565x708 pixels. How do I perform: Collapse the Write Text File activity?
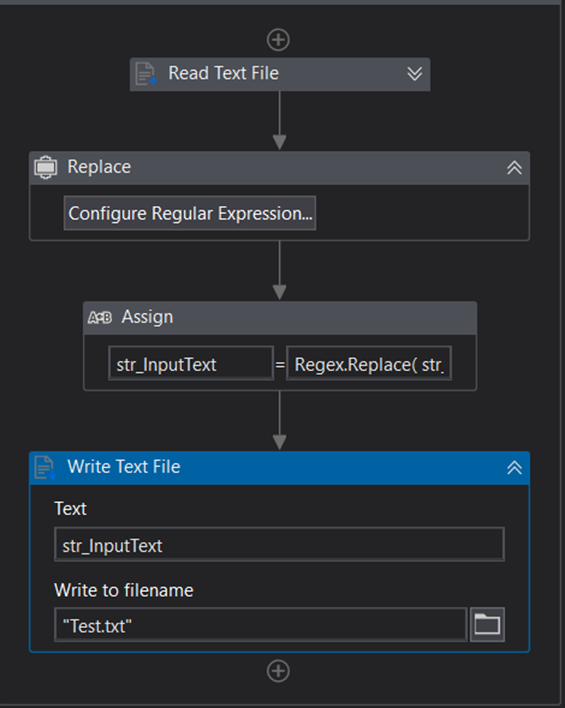tap(514, 467)
